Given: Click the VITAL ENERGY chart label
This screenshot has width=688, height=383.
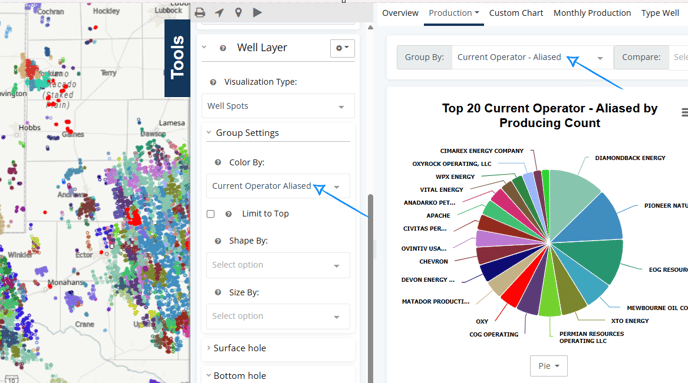Looking at the screenshot, I should click(441, 190).
